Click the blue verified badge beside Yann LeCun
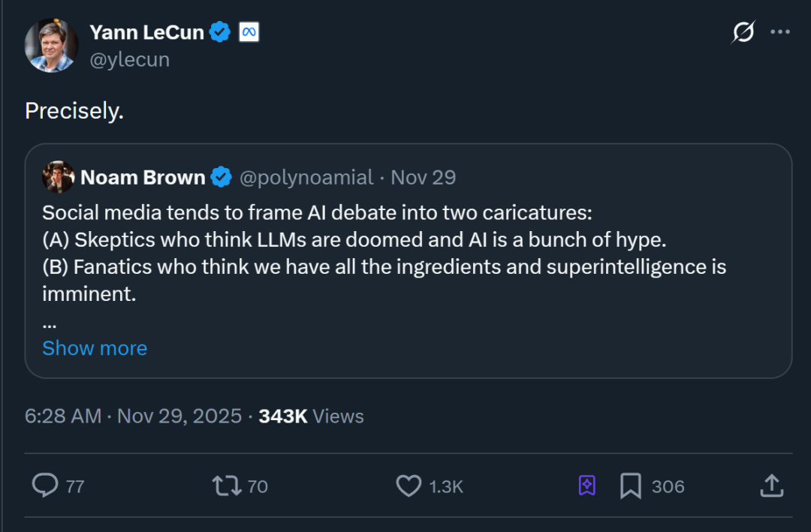 point(219,32)
